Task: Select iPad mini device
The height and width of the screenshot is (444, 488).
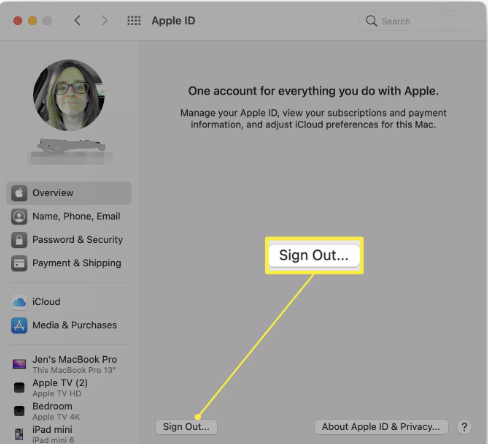Action: pos(69,434)
